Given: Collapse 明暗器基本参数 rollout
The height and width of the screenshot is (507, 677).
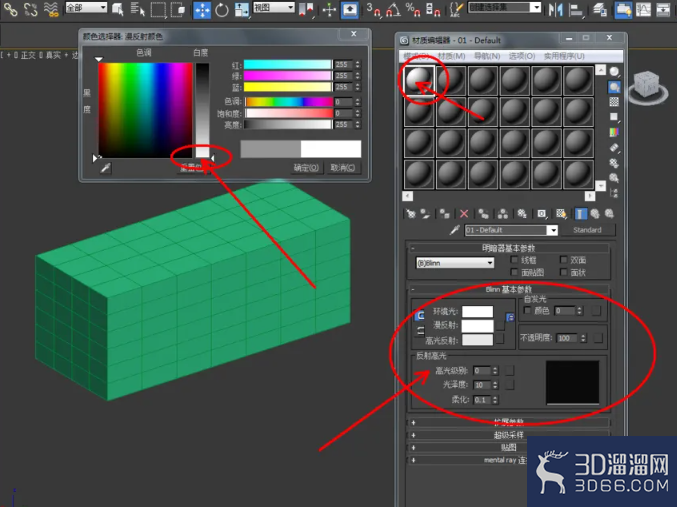Looking at the screenshot, I should coord(508,248).
